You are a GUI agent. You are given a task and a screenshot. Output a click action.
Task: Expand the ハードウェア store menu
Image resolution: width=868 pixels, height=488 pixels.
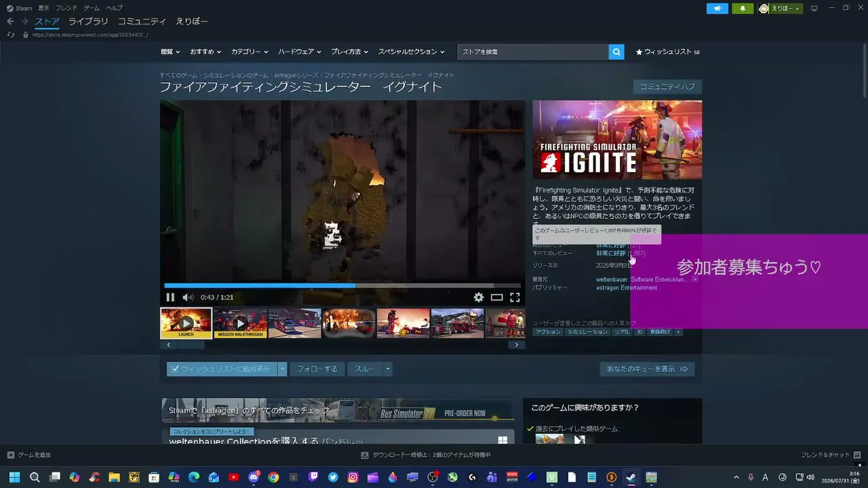click(x=299, y=52)
